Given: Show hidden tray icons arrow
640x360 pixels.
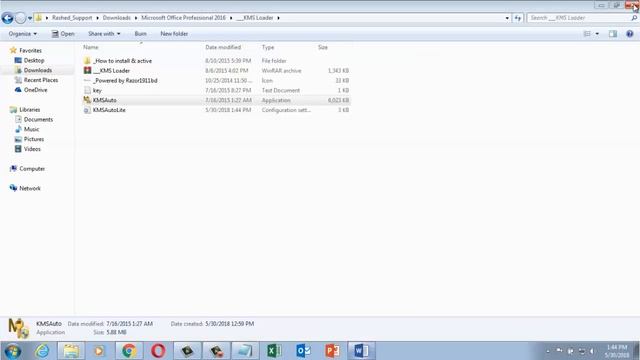Looking at the screenshot, I should coord(548,351).
